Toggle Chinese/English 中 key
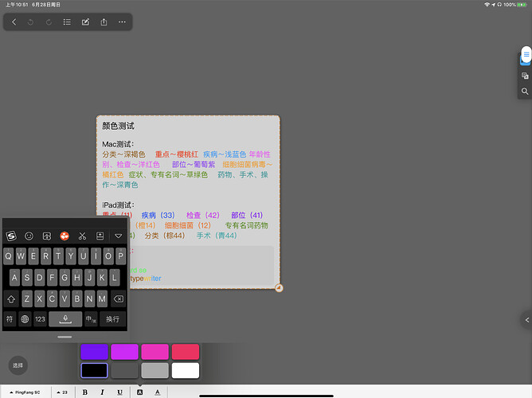The height and width of the screenshot is (398, 532). (91, 319)
